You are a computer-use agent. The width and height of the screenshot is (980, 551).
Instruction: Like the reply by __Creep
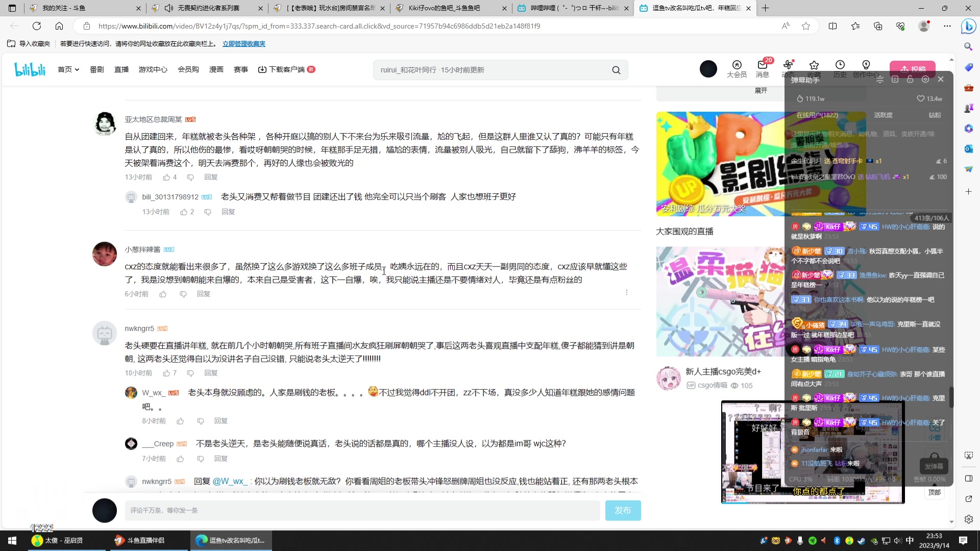click(x=180, y=459)
